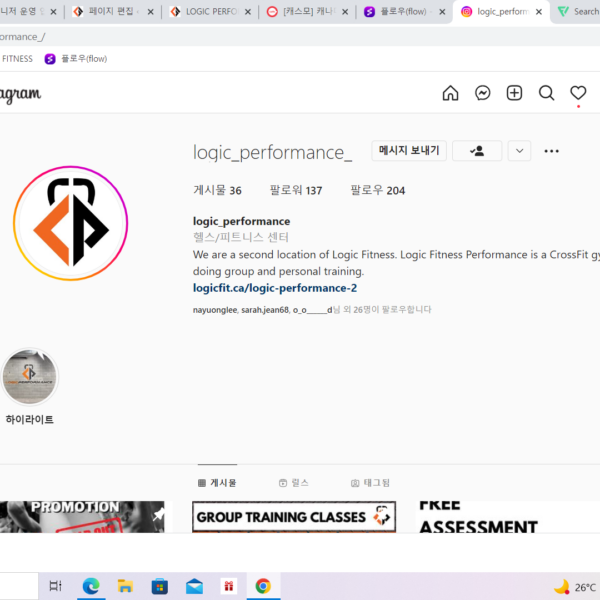Viewport: 600px width, 600px height.
Task: Open the three-dot profile options menu
Action: (x=551, y=151)
